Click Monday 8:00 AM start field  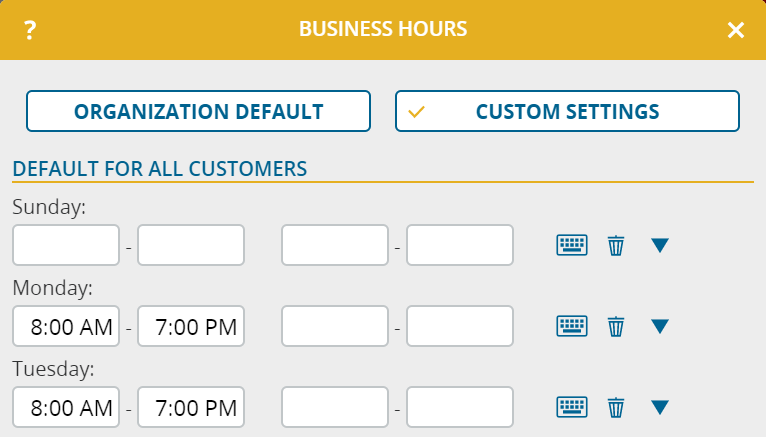click(x=66, y=326)
